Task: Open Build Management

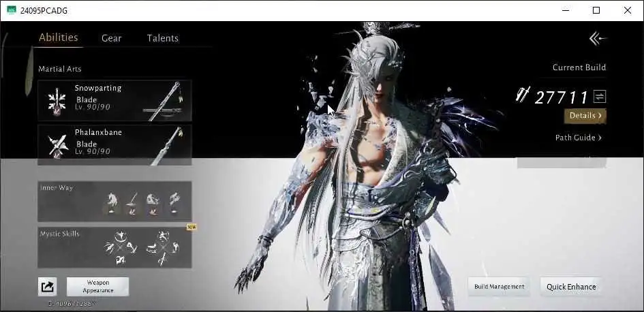Action: coord(499,287)
